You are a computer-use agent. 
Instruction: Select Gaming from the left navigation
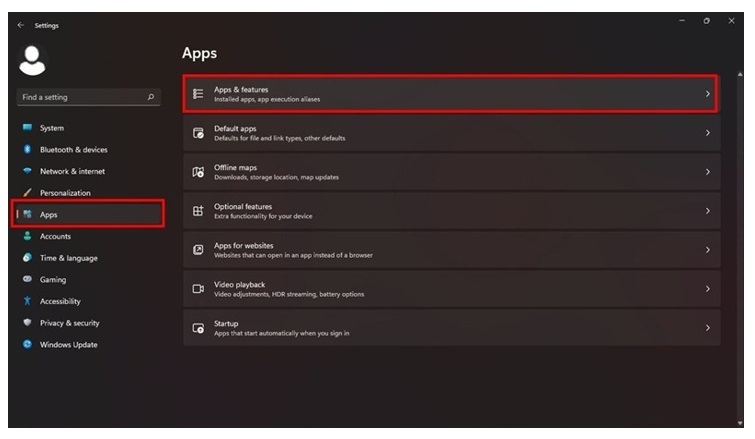pos(53,280)
